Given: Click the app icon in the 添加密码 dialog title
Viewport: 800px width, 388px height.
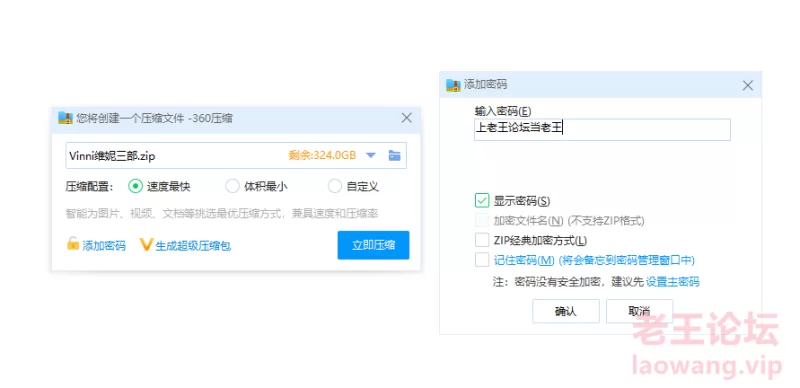Looking at the screenshot, I should click(x=453, y=85).
